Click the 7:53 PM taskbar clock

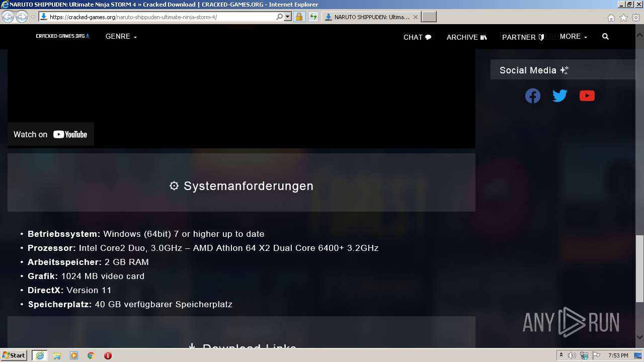click(618, 355)
